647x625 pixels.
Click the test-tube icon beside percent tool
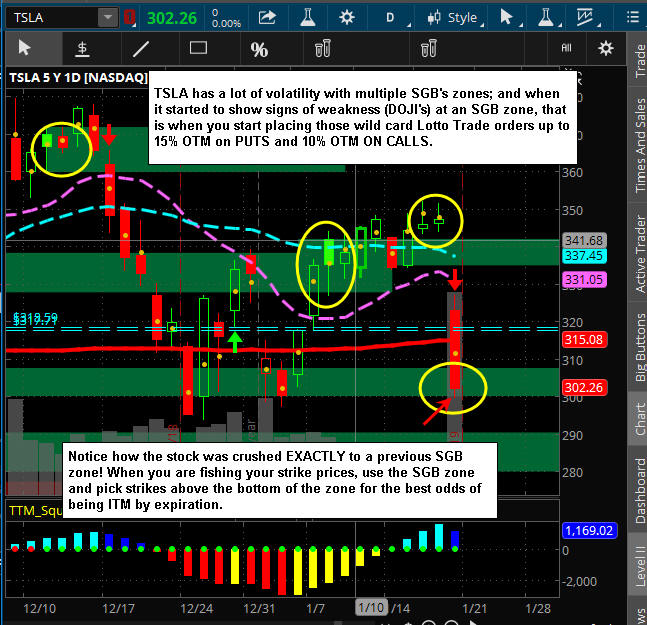(x=323, y=48)
